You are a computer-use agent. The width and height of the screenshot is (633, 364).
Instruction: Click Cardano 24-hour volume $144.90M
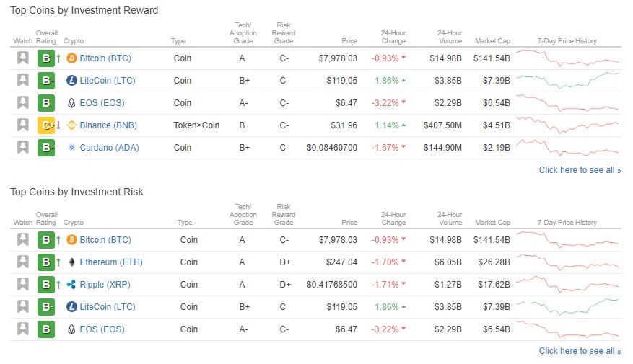[x=442, y=148]
